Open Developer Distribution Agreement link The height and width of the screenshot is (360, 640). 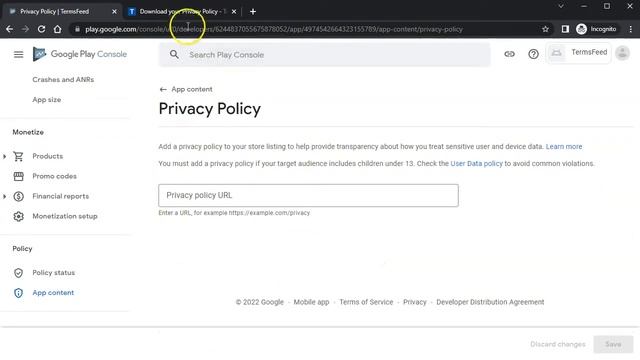click(x=490, y=302)
